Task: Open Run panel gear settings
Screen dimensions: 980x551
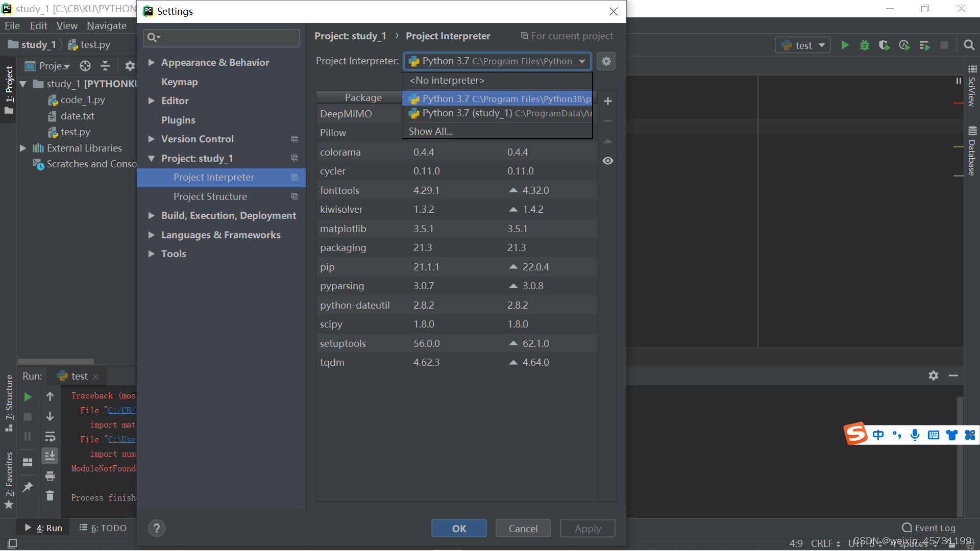Action: (933, 375)
